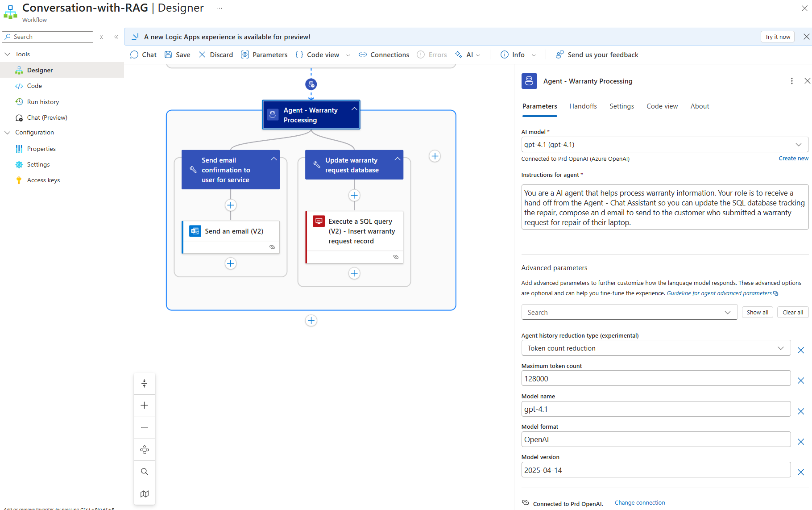Collapse the Update warranty request database tool
This screenshot has width=812, height=510.
397,159
